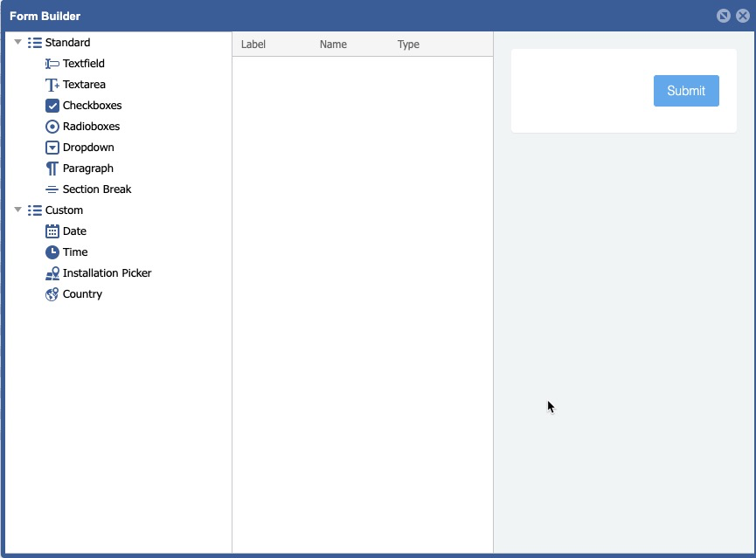Click the Type column header
The height and width of the screenshot is (558, 756).
pyautogui.click(x=408, y=45)
